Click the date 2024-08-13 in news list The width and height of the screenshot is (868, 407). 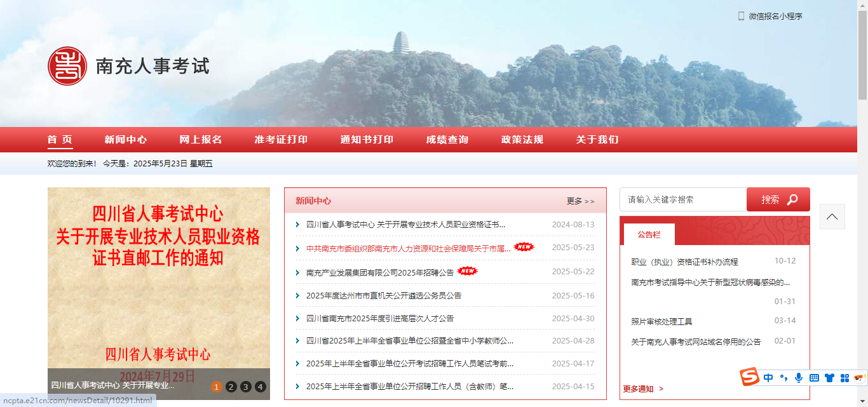pyautogui.click(x=573, y=224)
